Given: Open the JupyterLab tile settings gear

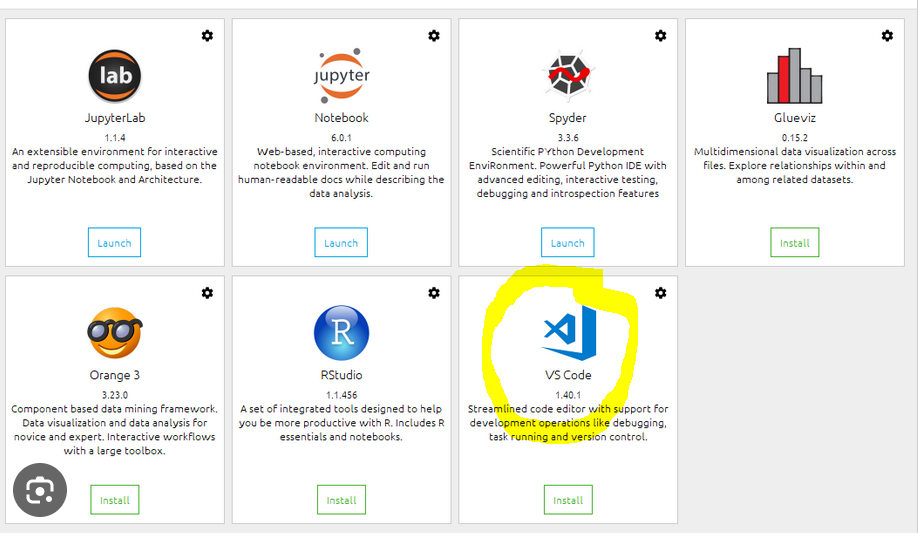Looking at the screenshot, I should tap(207, 36).
